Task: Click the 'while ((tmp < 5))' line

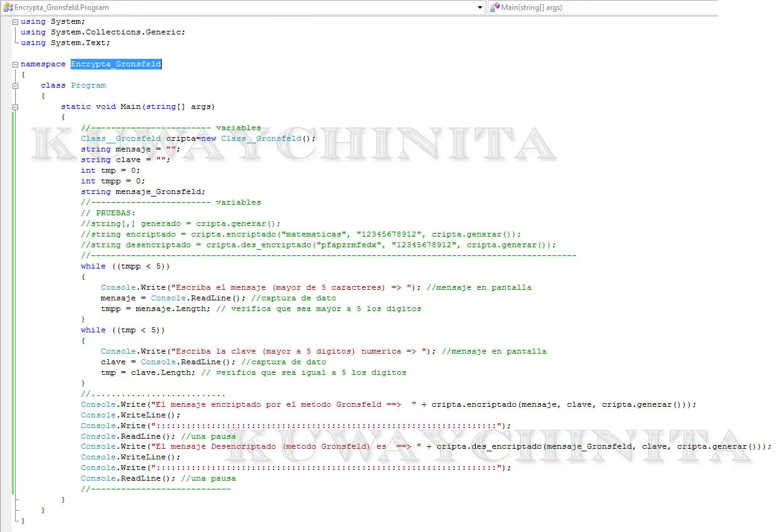Action: [x=123, y=330]
